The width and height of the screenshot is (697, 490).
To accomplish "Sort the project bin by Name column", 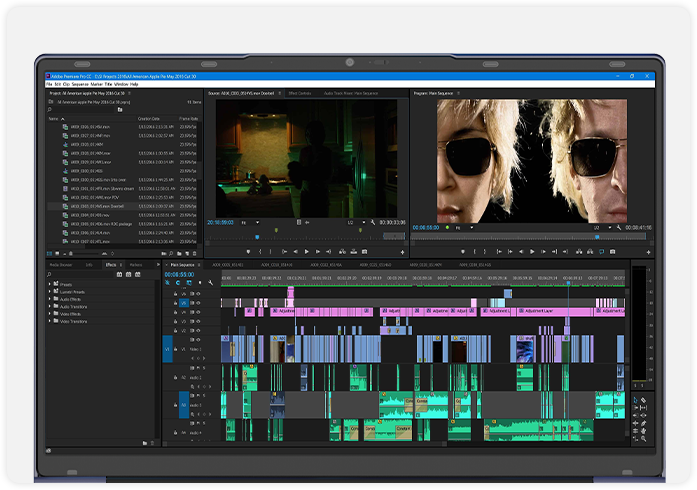I will [x=55, y=118].
